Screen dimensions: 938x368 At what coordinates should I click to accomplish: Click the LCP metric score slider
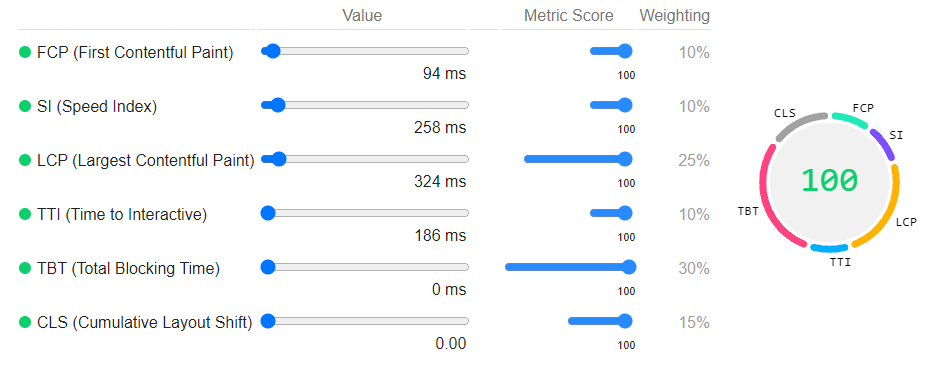[578, 159]
